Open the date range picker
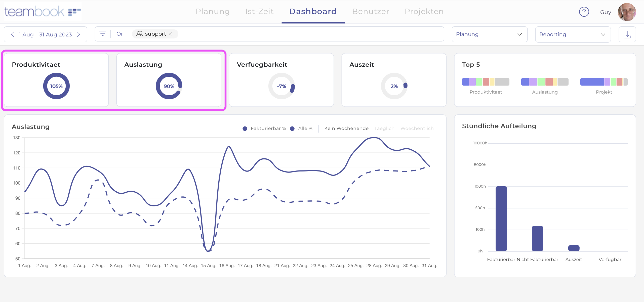This screenshot has height=302, width=644. point(45,34)
